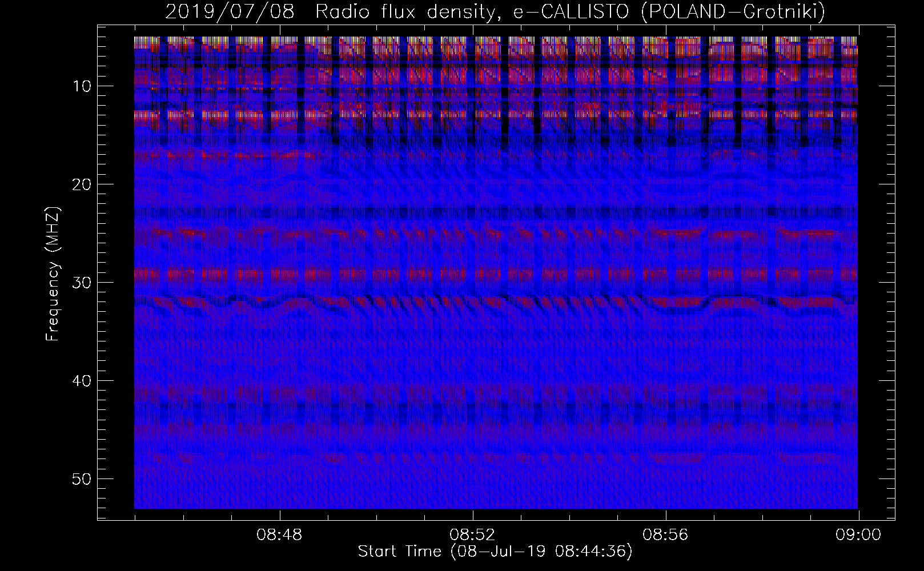
Task: Click the '08:52' time tick label
Action: (x=472, y=535)
